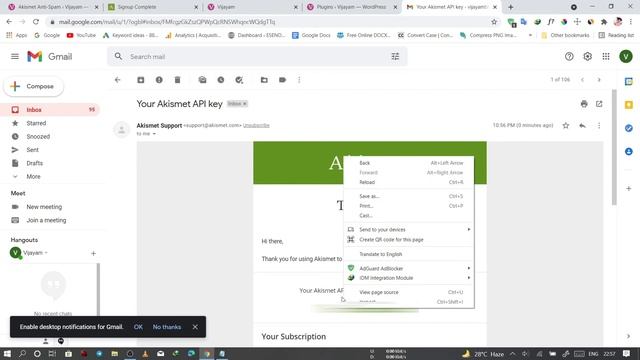The image size is (640, 360).
Task: Get add-ons plus icon
Action: 629,189
